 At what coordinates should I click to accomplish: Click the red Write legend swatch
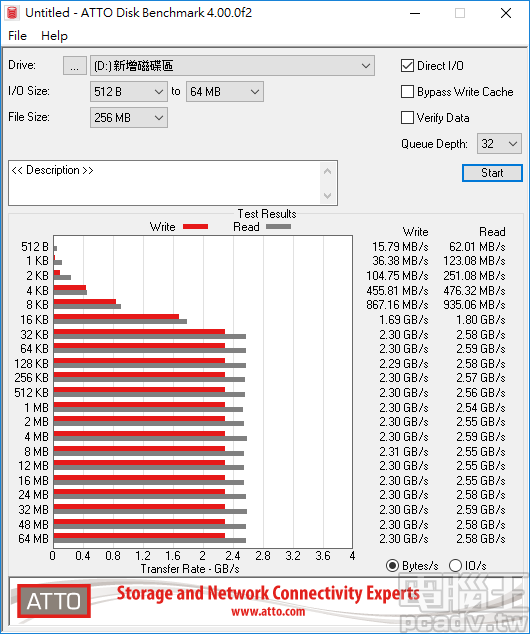(x=195, y=226)
